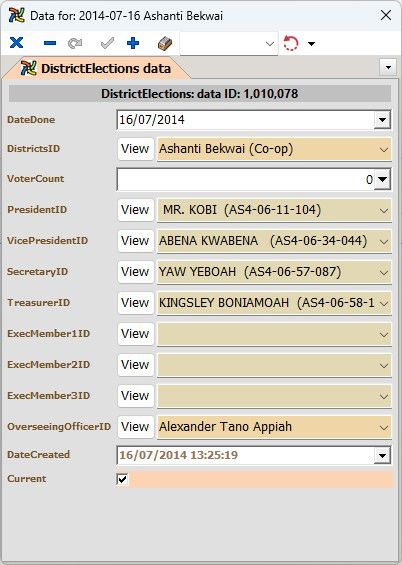Click the blue X cancel icon
Image resolution: width=402 pixels, height=565 pixels.
(x=17, y=43)
